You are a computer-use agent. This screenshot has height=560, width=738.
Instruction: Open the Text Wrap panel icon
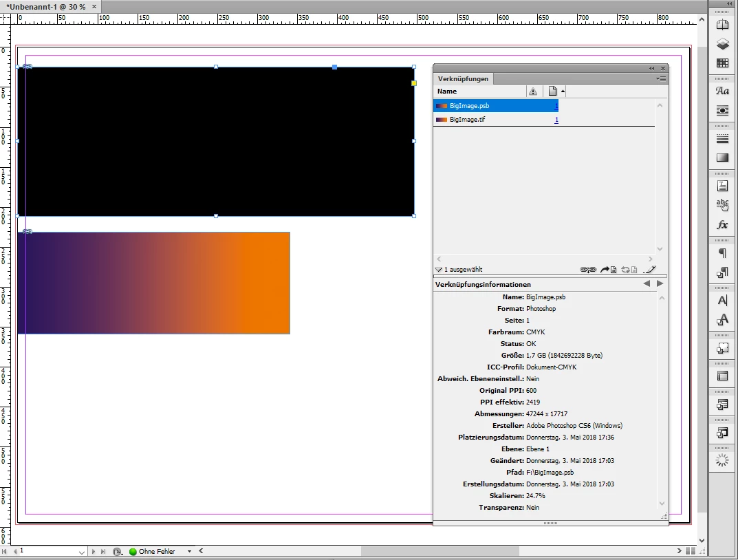[722, 110]
